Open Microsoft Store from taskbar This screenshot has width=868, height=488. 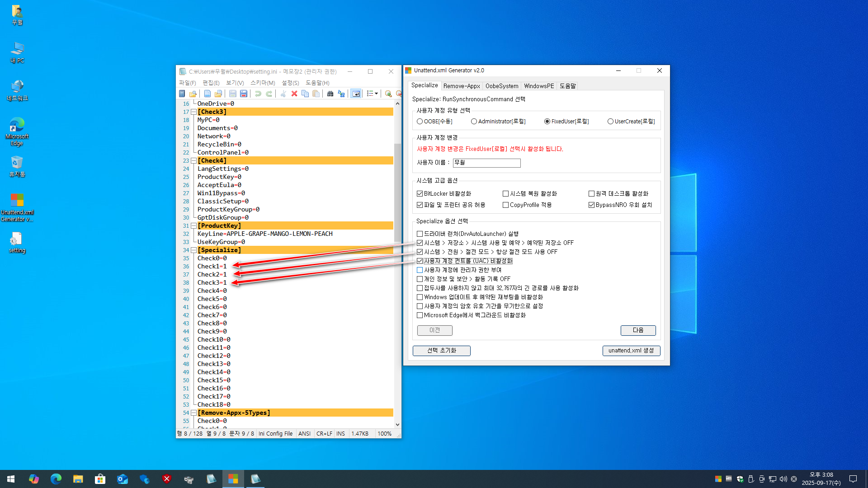pyautogui.click(x=100, y=479)
